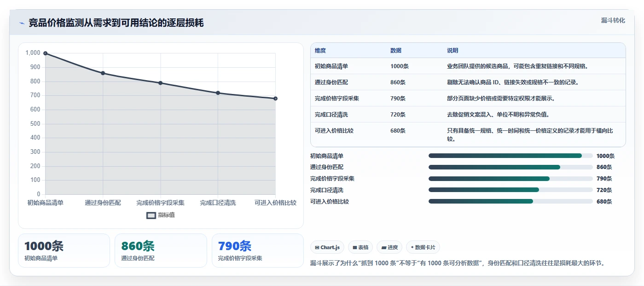The height and width of the screenshot is (286, 644).
Task: Click the 500 y-axis label
Action: tap(35, 124)
